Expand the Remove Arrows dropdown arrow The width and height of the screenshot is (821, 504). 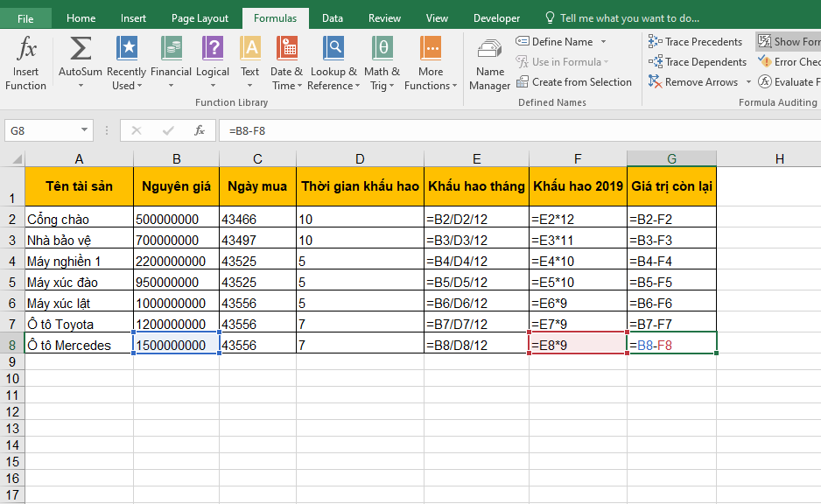click(747, 82)
